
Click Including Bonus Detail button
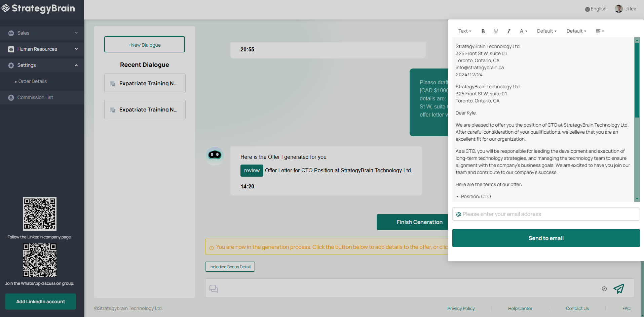point(230,267)
